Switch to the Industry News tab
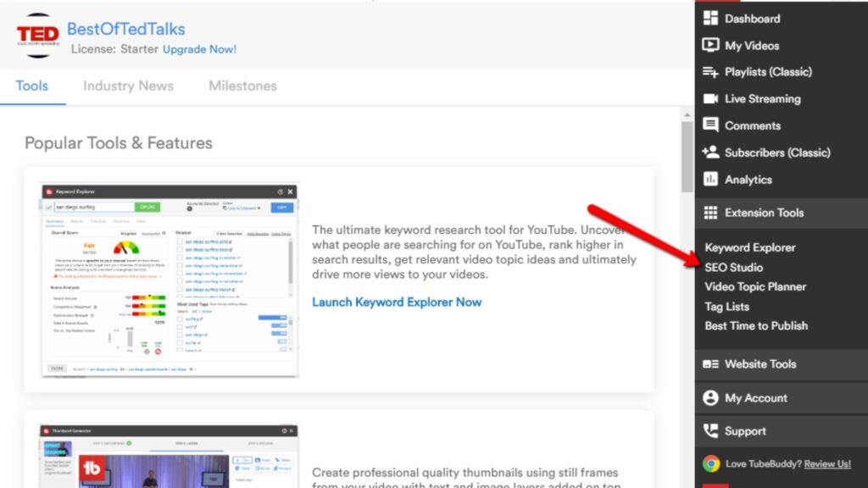Screen dimensions: 868x488 point(128,86)
